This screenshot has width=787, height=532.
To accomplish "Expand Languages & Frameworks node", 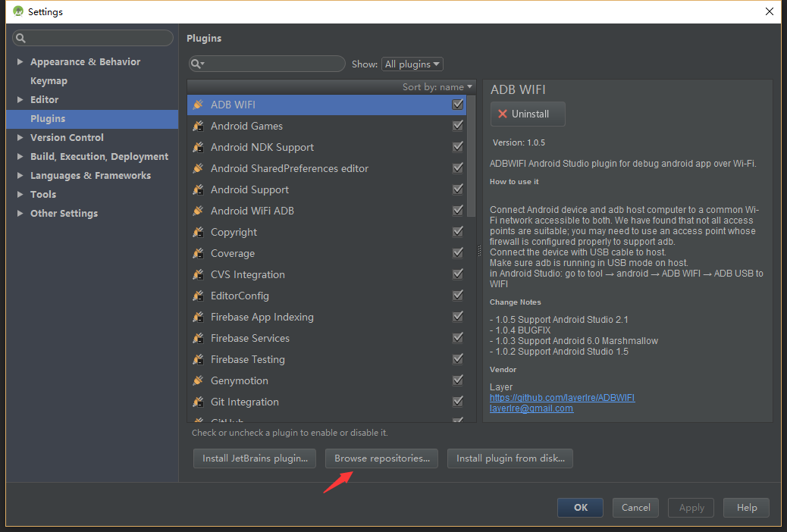I will coord(20,175).
